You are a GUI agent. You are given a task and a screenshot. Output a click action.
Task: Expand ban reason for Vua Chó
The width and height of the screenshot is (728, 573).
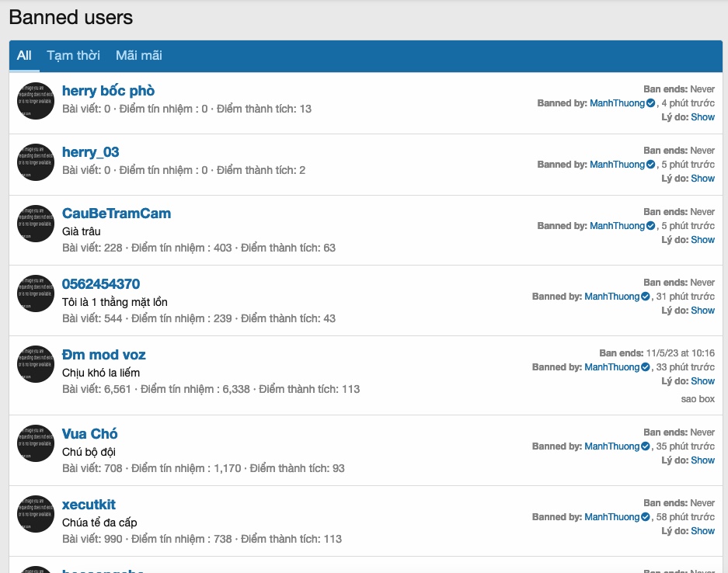coord(702,460)
